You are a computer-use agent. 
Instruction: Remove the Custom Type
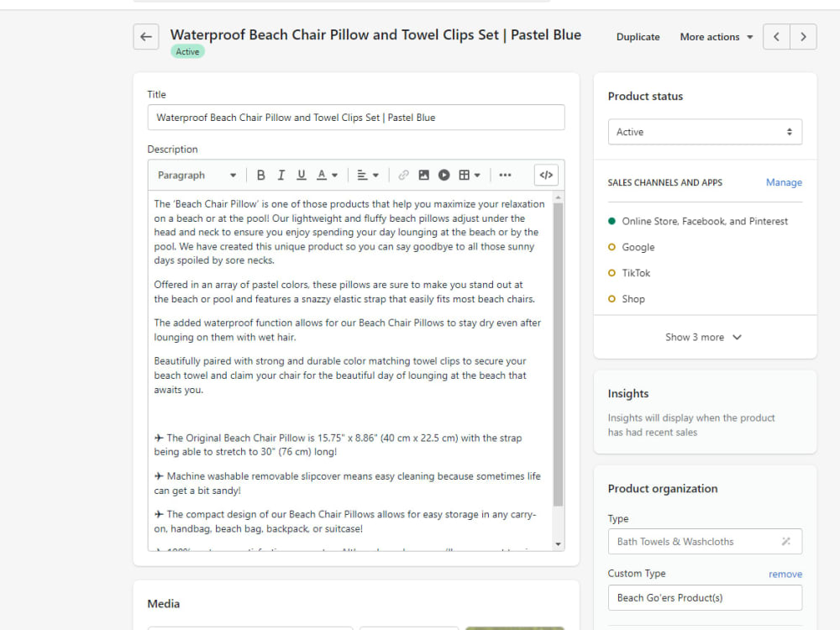785,575
